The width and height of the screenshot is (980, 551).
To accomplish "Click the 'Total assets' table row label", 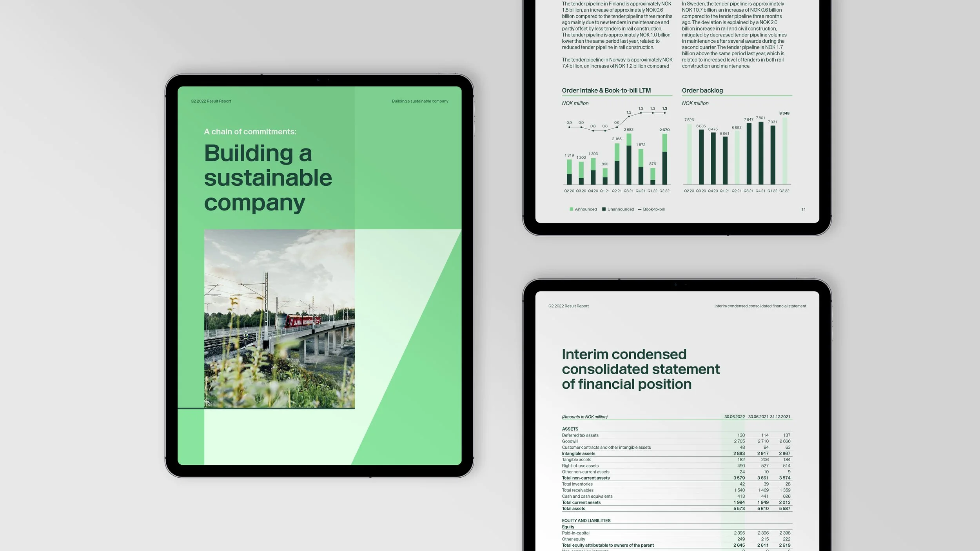I will (573, 508).
